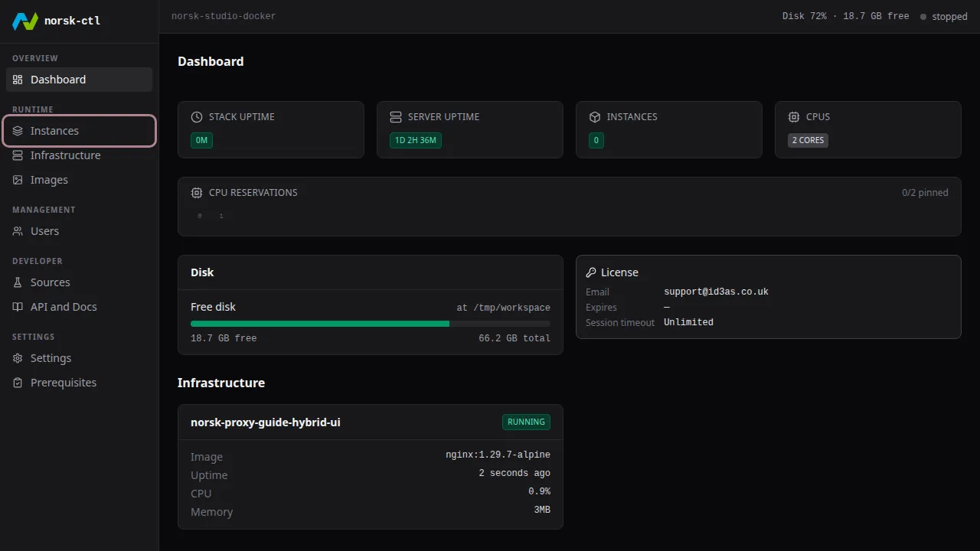Click the 66.2 GB total label
This screenshot has height=551, width=980.
pyautogui.click(x=514, y=338)
